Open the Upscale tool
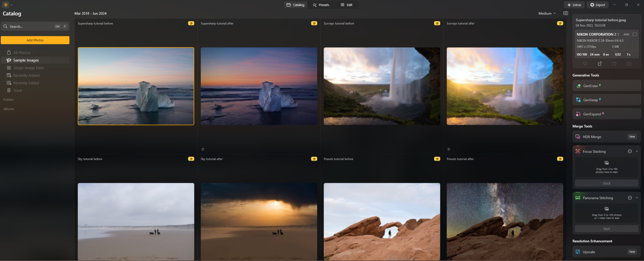Image resolution: width=644 pixels, height=261 pixels. pos(607,252)
